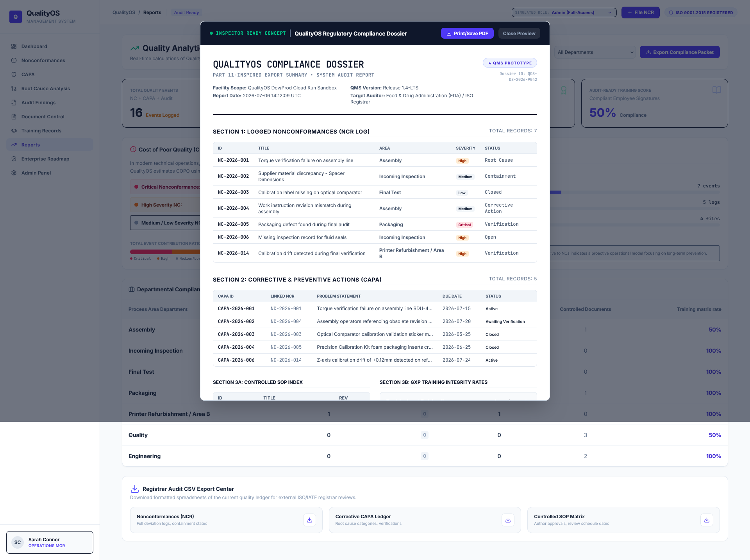Open Root Cause Analysis page
The width and height of the screenshot is (750, 560).
pyautogui.click(x=50, y=89)
